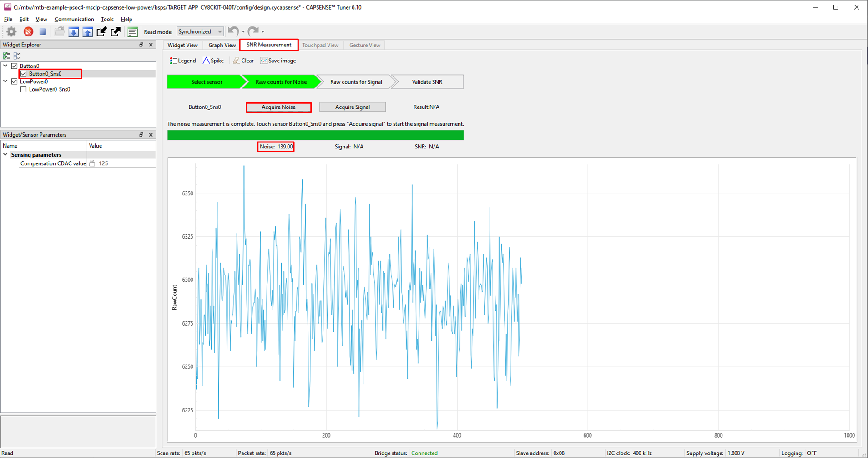
Task: Click the RawCount axis label on graph
Action: pos(174,298)
